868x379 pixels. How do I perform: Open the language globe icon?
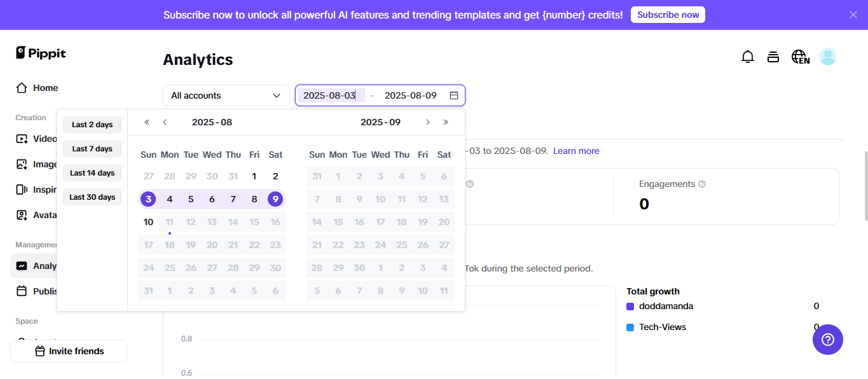click(x=800, y=57)
